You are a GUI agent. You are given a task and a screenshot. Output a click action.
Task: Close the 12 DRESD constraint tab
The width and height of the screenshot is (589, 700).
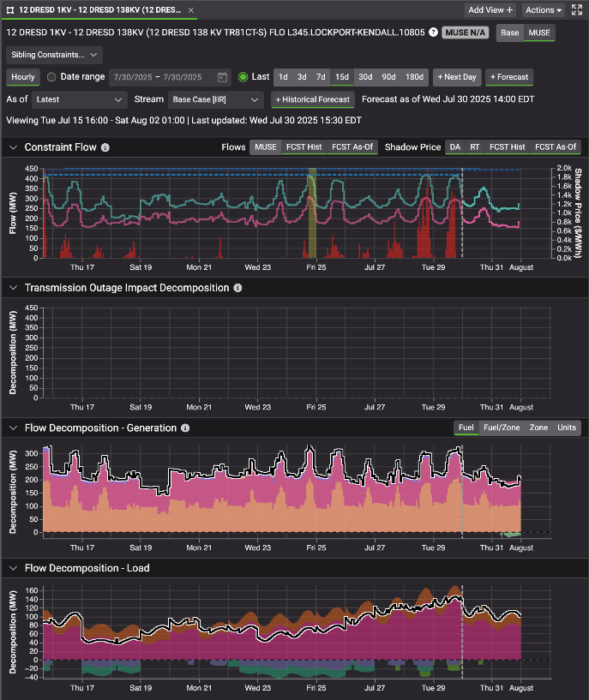pos(190,10)
